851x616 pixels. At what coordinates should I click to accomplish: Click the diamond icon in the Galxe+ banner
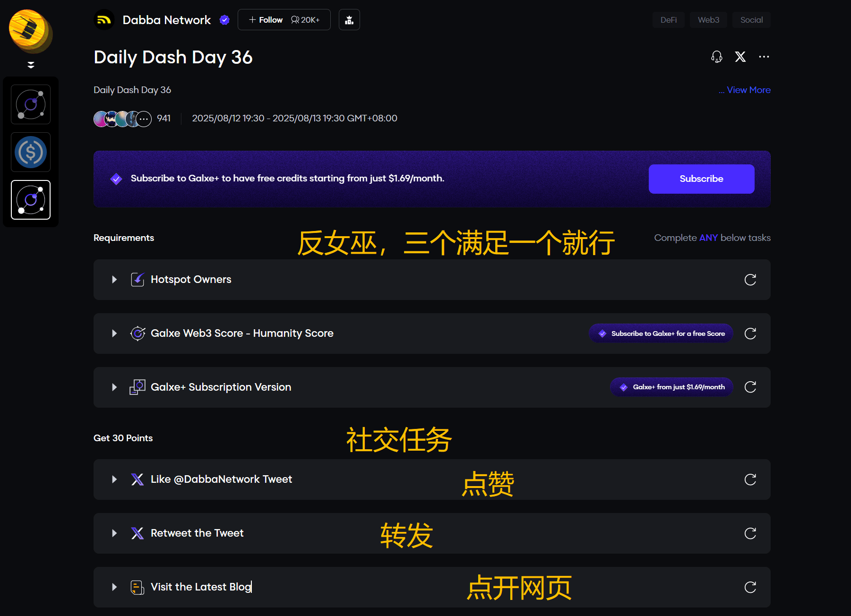coord(116,179)
